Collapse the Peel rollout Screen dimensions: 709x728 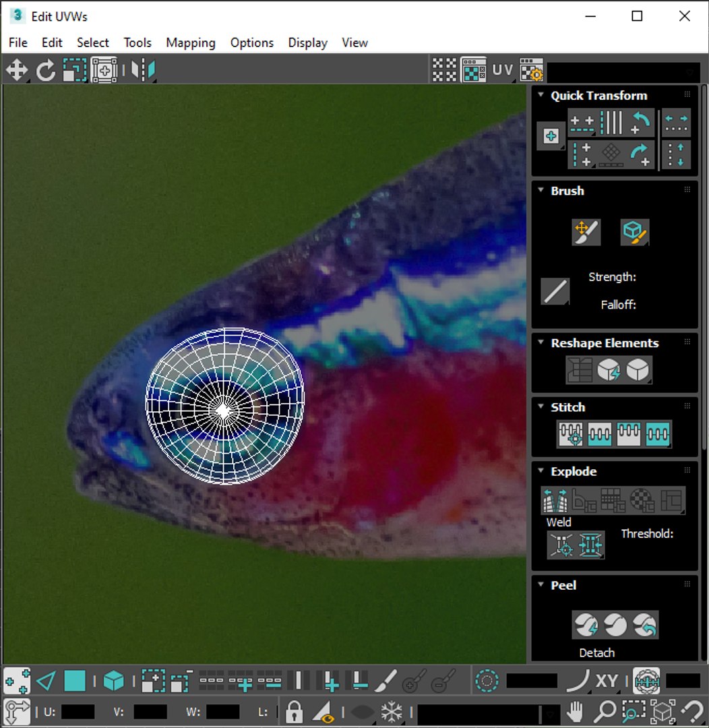pos(541,584)
